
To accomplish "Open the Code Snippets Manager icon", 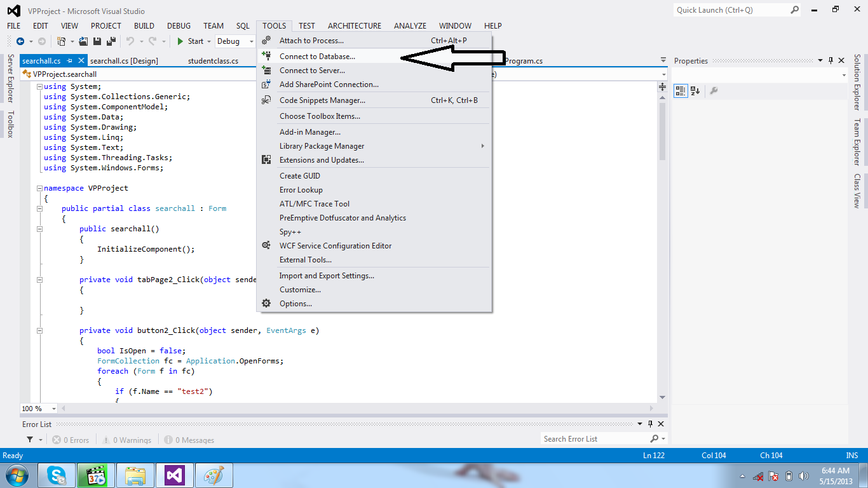I will coord(266,100).
